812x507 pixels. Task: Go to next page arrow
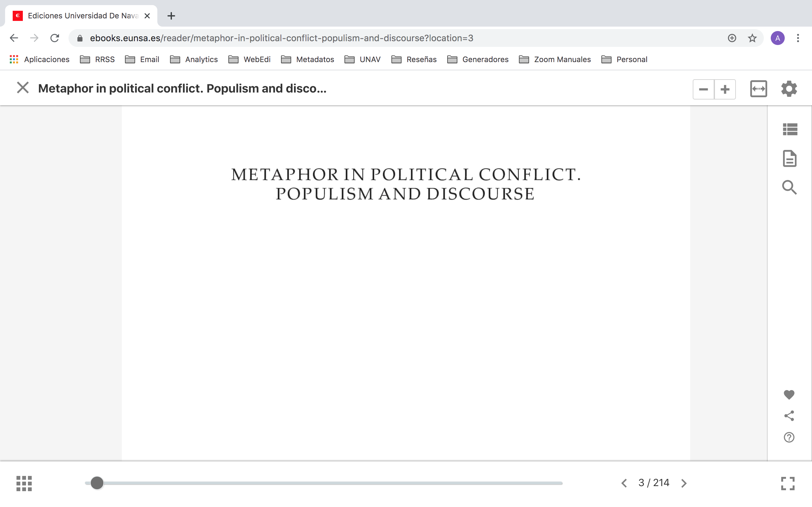pyautogui.click(x=684, y=483)
